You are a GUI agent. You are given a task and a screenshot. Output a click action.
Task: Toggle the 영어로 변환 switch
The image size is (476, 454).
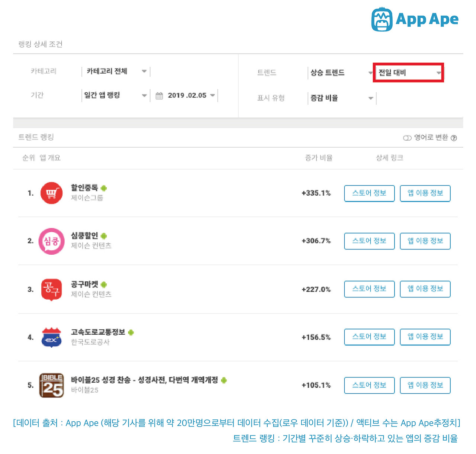point(407,138)
